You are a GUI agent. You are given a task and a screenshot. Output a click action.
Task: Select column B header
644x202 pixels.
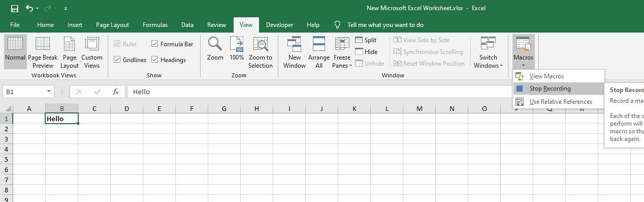[61, 108]
